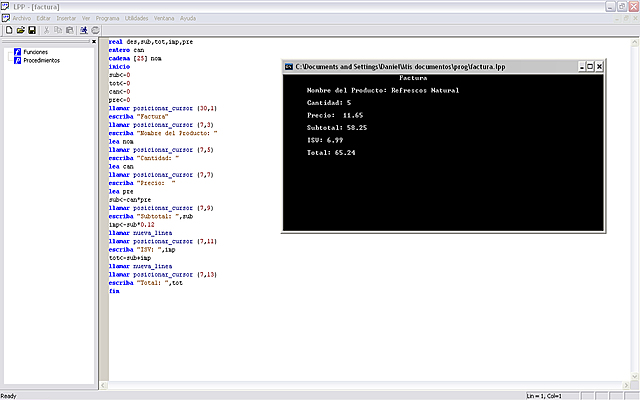Click the 'Factura' heading in console
This screenshot has height=400, width=640.
(413, 78)
